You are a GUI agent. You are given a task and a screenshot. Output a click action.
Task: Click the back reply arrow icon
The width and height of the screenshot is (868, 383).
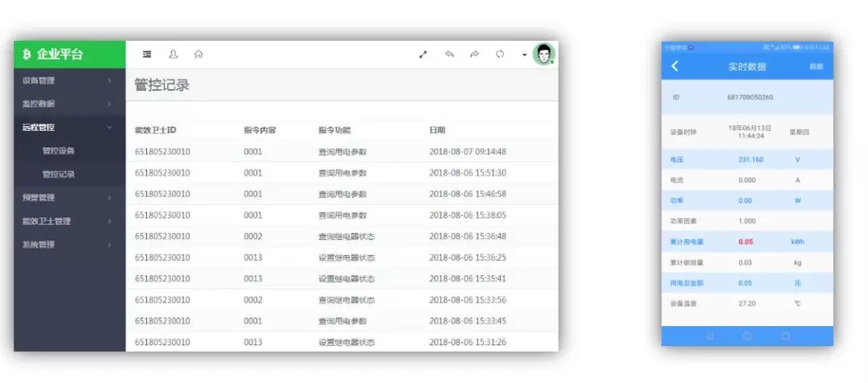pos(449,55)
